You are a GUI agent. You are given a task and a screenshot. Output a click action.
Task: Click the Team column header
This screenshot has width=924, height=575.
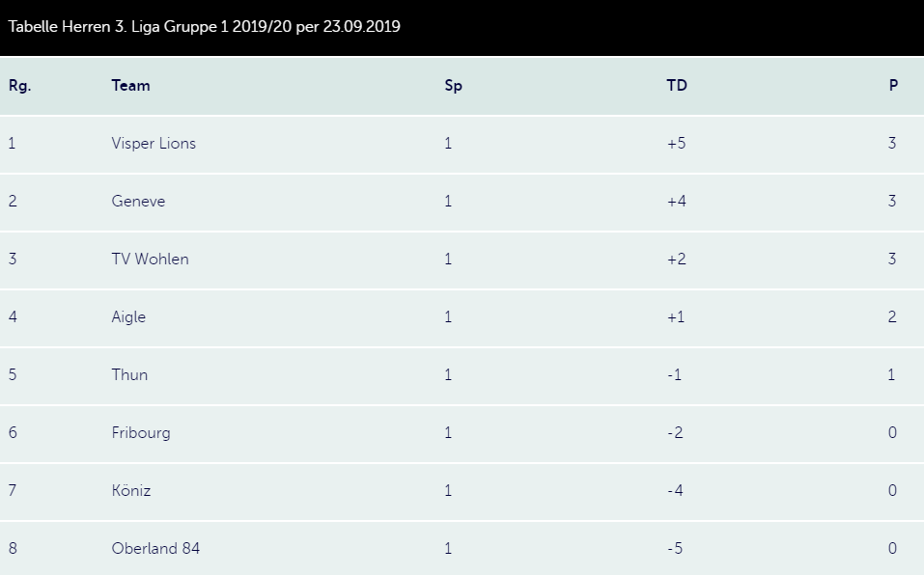(130, 86)
